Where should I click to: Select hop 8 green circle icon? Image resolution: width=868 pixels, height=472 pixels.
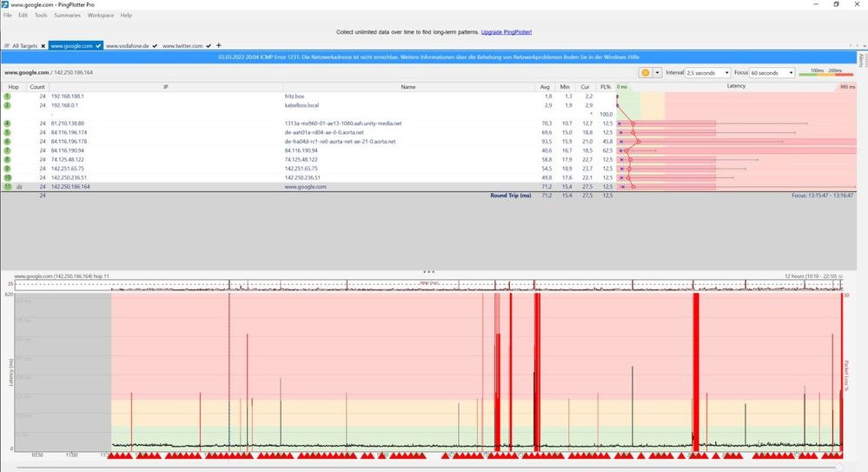[7, 160]
